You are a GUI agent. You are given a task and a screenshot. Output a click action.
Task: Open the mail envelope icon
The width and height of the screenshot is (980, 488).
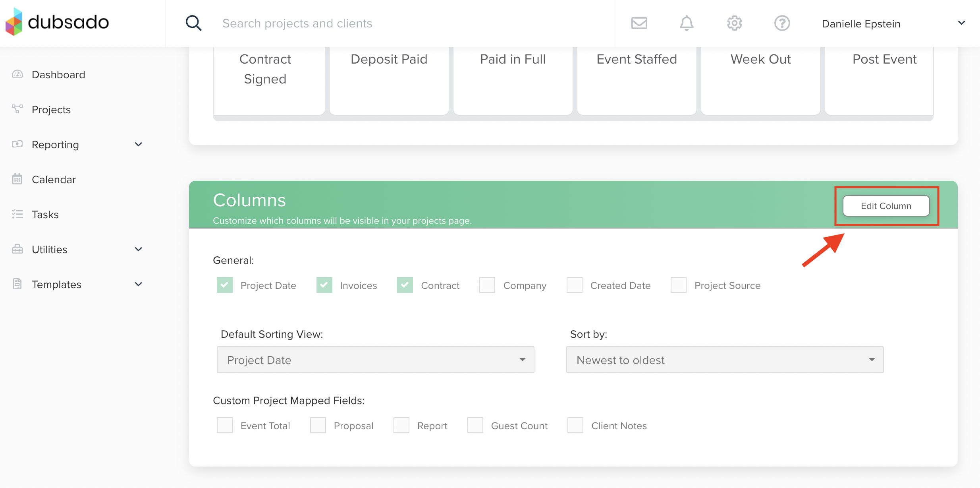click(639, 23)
